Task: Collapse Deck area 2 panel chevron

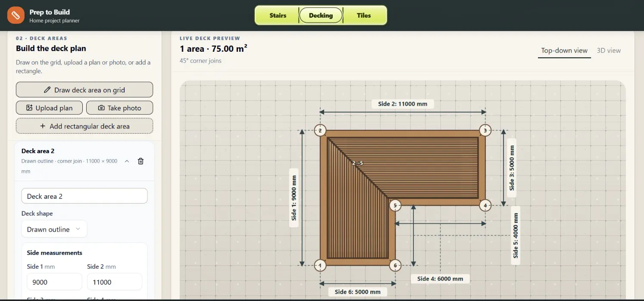Action: 127,161
